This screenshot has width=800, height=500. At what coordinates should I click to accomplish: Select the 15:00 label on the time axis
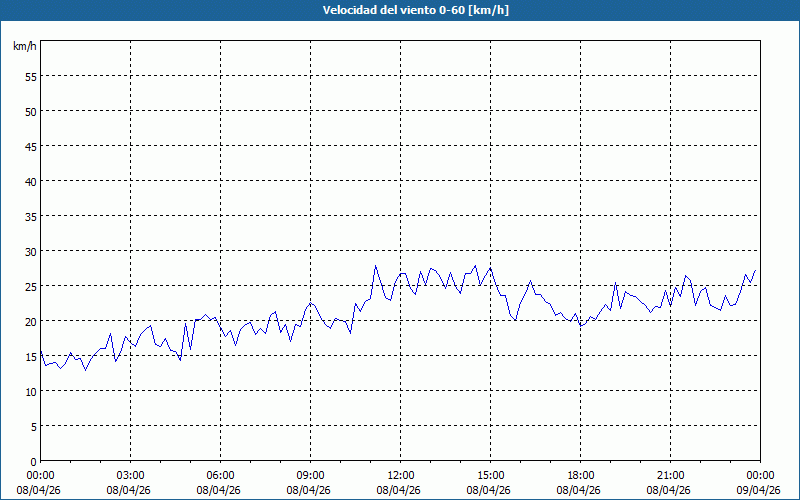click(490, 475)
